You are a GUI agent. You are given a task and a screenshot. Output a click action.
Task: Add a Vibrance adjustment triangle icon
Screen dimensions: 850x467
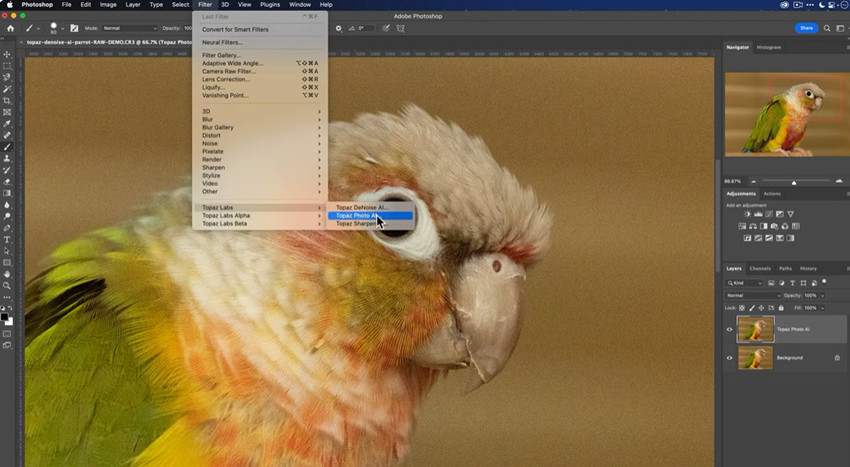coord(790,214)
